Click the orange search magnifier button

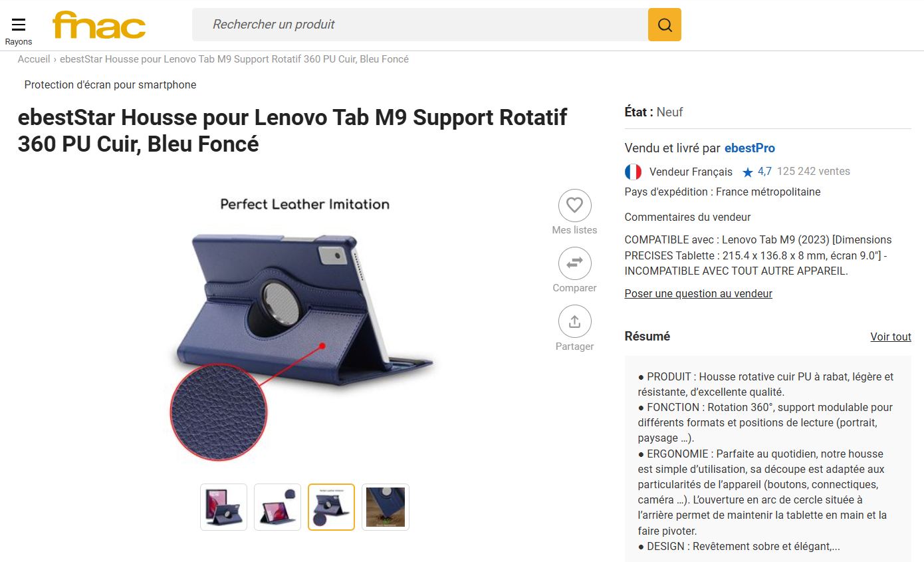click(665, 25)
